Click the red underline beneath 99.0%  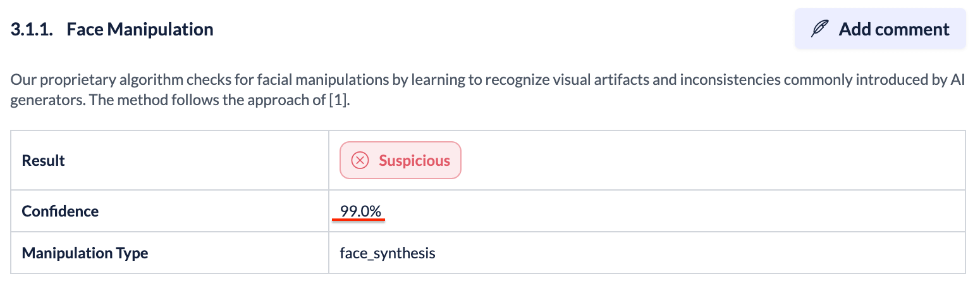(358, 220)
